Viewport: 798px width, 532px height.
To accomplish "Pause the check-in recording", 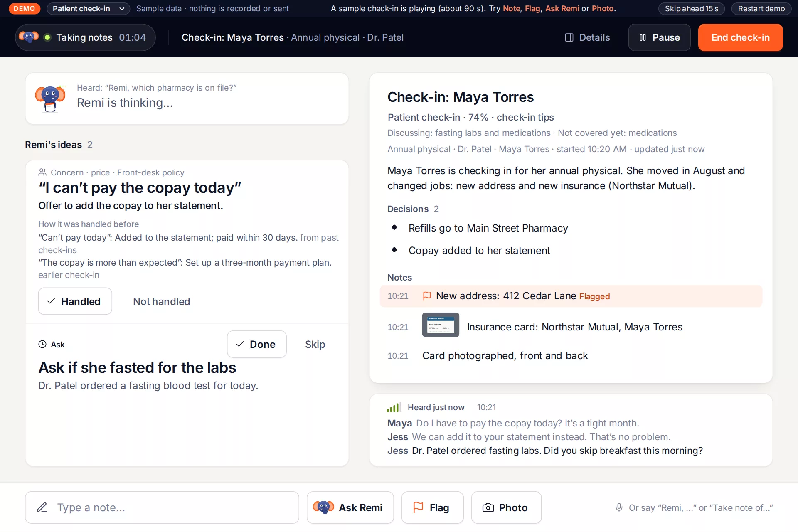I will [x=659, y=37].
